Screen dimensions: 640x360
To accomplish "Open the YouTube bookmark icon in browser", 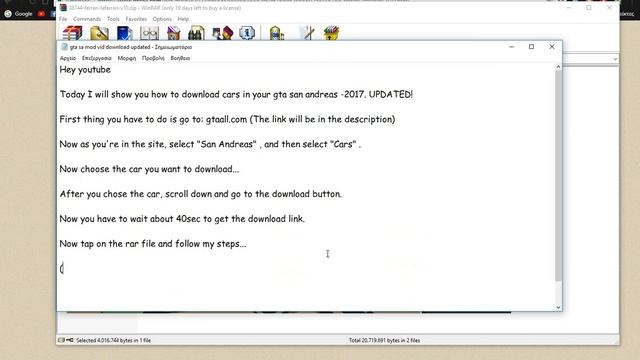I will 41,13.
